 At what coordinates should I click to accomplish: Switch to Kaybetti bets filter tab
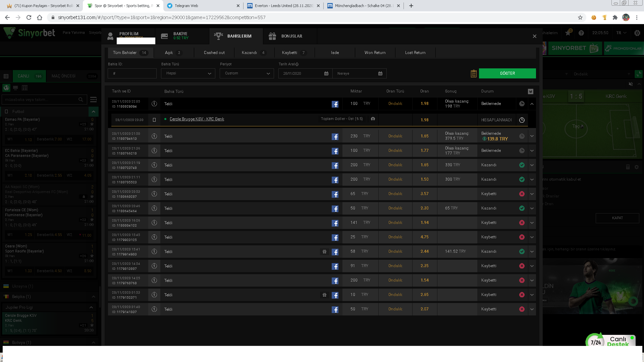pyautogui.click(x=294, y=53)
